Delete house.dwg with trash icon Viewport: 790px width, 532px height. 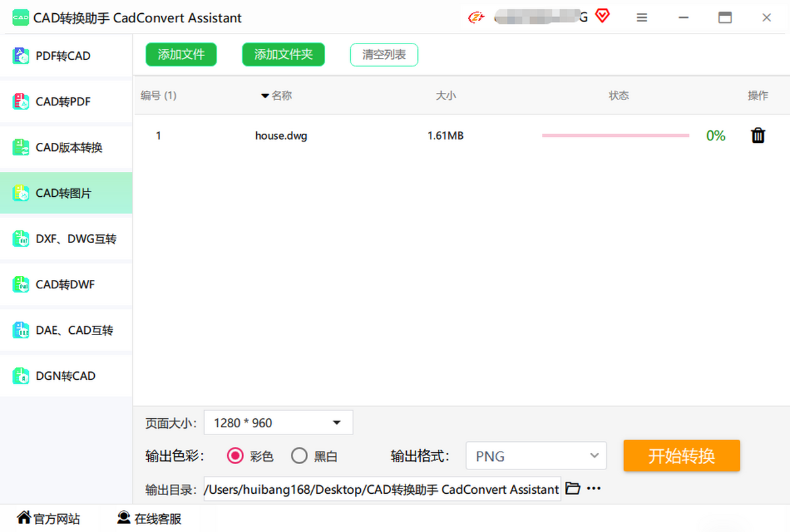click(758, 136)
